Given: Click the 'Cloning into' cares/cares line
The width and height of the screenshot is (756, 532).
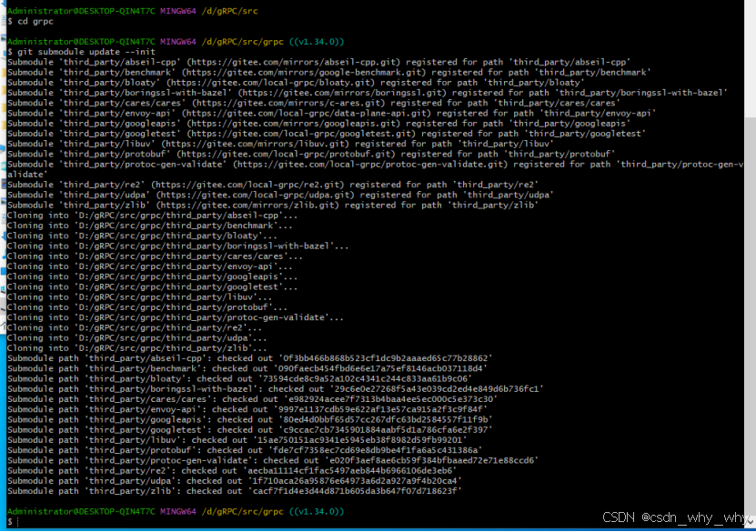Looking at the screenshot, I should click(x=156, y=256).
